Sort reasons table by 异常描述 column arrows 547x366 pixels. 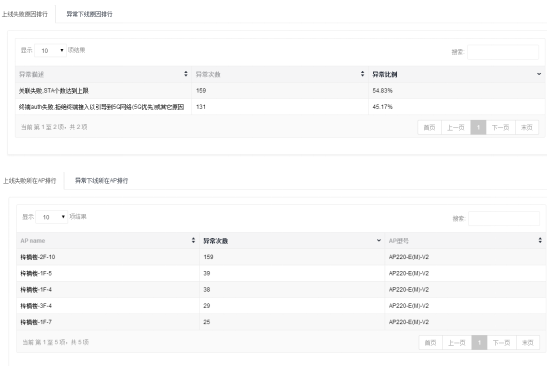coord(186,74)
